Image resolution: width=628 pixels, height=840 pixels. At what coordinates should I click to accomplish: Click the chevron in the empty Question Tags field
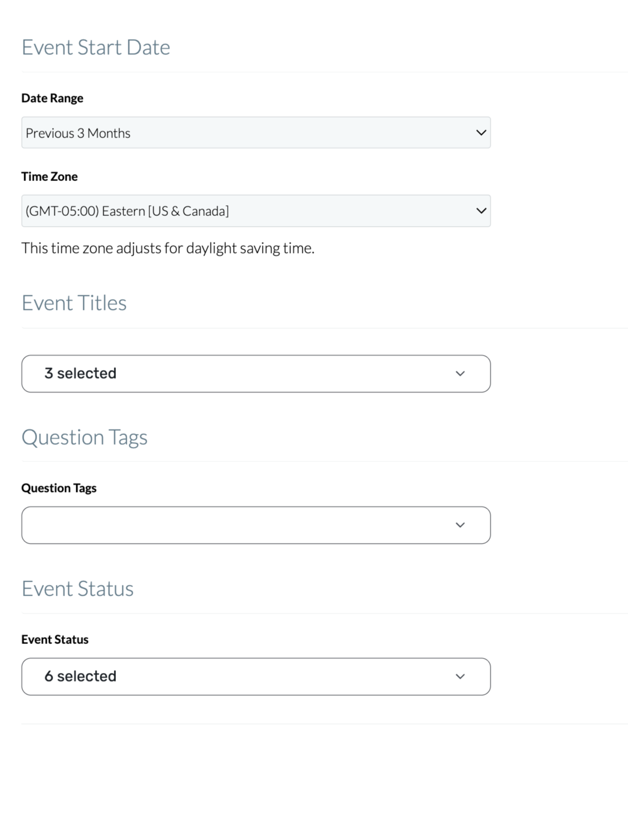[x=460, y=525]
